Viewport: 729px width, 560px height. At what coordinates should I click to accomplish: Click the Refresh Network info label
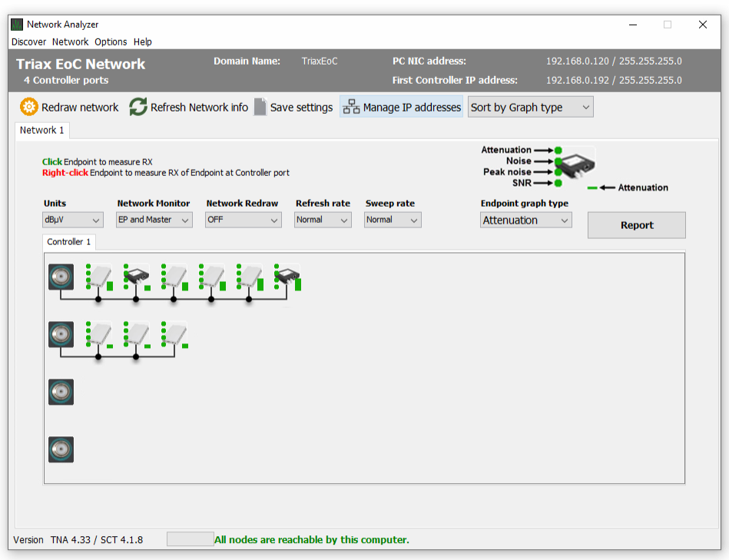pyautogui.click(x=199, y=108)
